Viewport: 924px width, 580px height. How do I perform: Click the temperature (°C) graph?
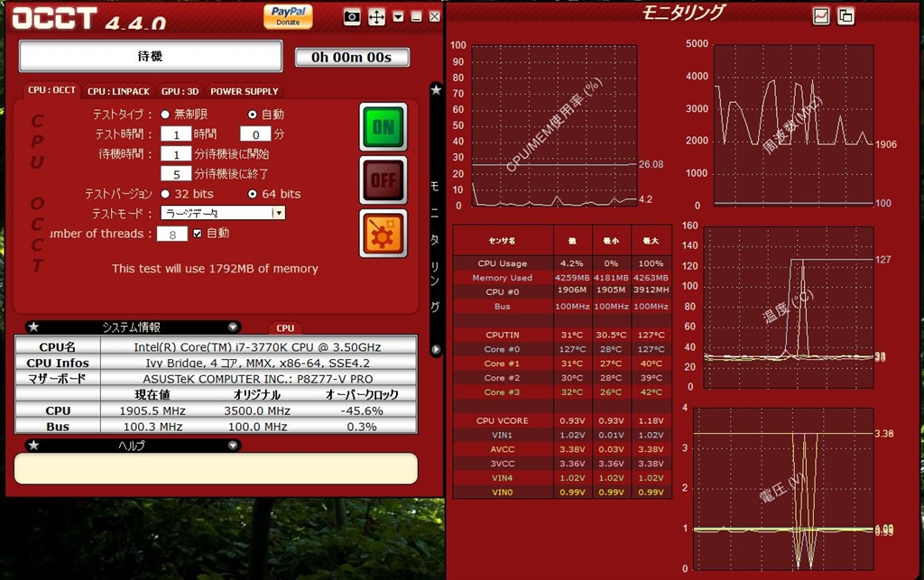point(789,308)
